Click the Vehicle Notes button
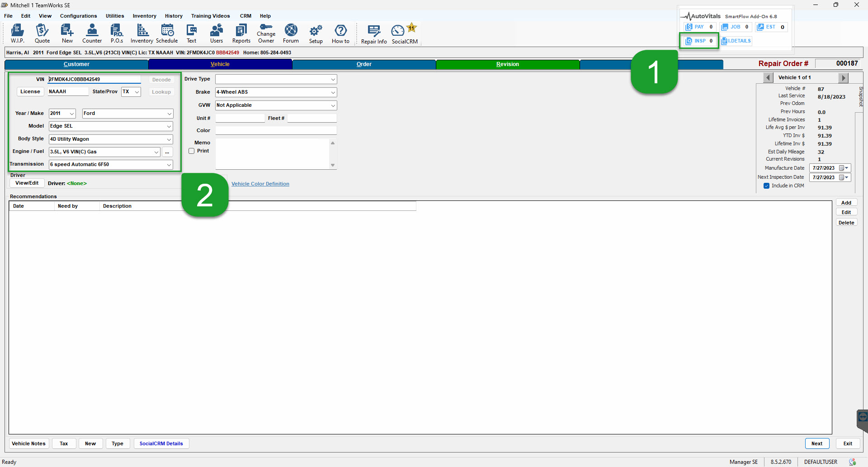This screenshot has height=467, width=868. (x=29, y=444)
